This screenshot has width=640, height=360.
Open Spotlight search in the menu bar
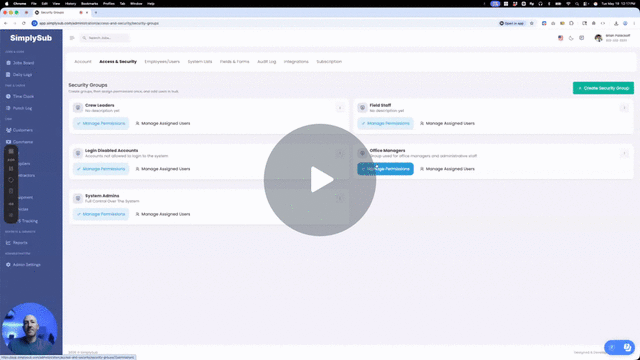[577, 3]
